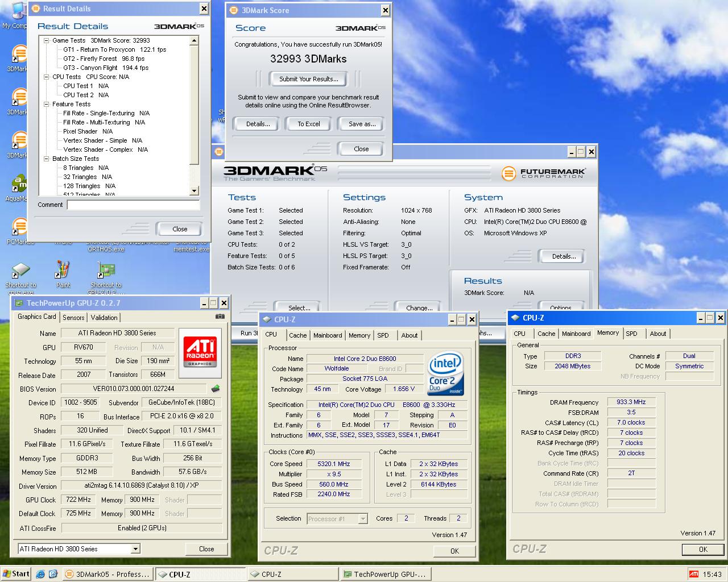Click the BIOS save icon in GPU-Z
This screenshot has width=728, height=582.
[x=216, y=389]
